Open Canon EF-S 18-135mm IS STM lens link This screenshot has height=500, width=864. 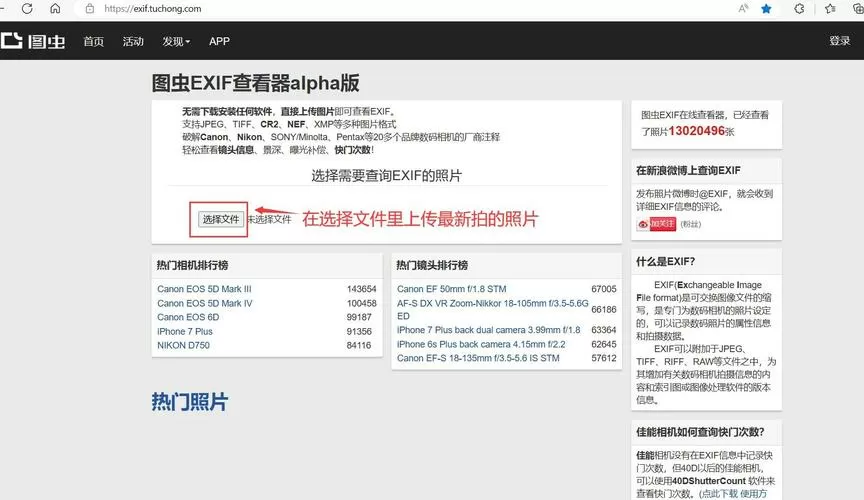(478, 358)
